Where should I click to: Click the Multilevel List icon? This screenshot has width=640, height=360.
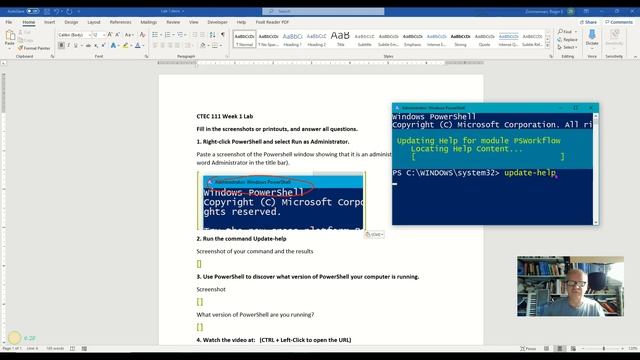(x=180, y=35)
